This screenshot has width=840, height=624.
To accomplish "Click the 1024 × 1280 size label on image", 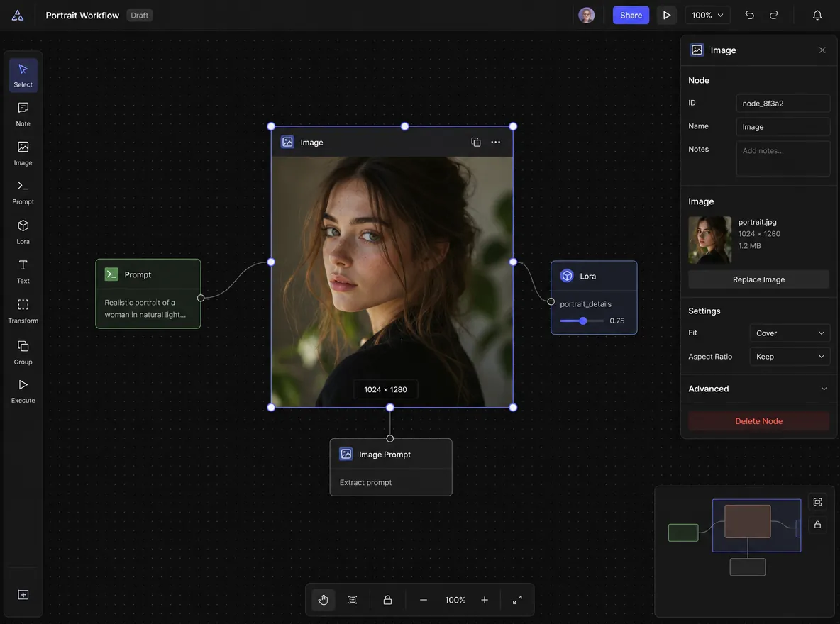I will pyautogui.click(x=385, y=389).
